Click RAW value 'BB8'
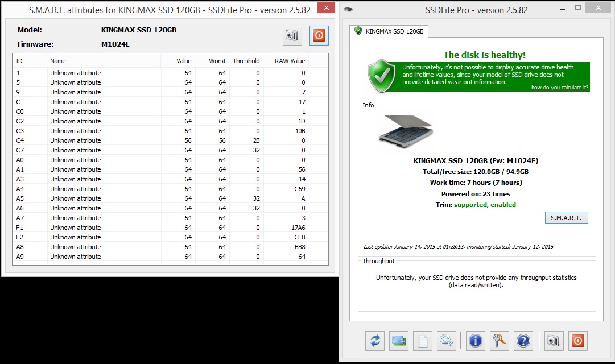The image size is (615, 364). click(300, 247)
